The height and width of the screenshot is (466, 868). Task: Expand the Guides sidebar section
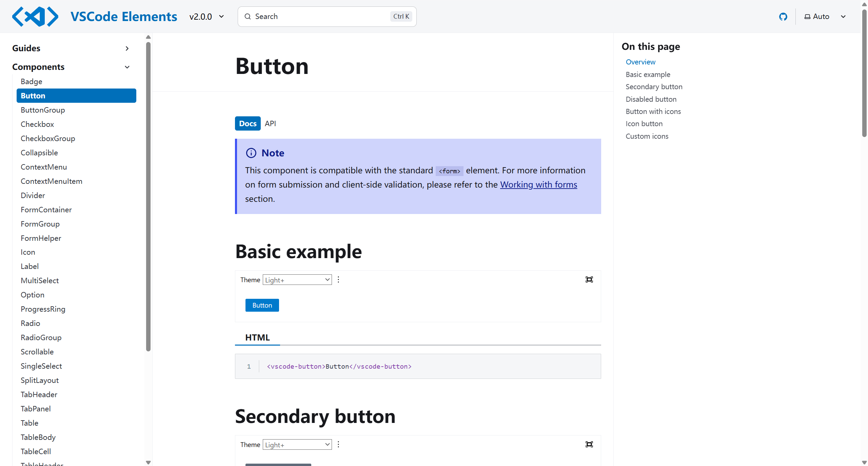[127, 48]
